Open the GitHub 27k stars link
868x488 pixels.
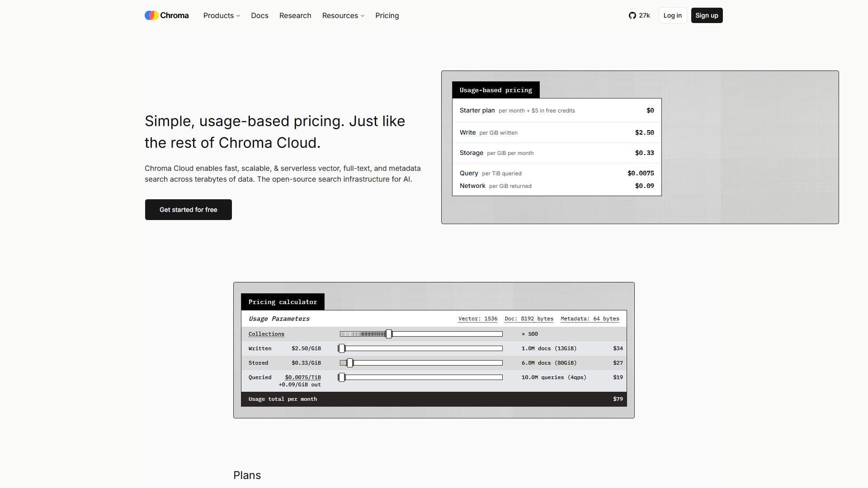coord(639,15)
